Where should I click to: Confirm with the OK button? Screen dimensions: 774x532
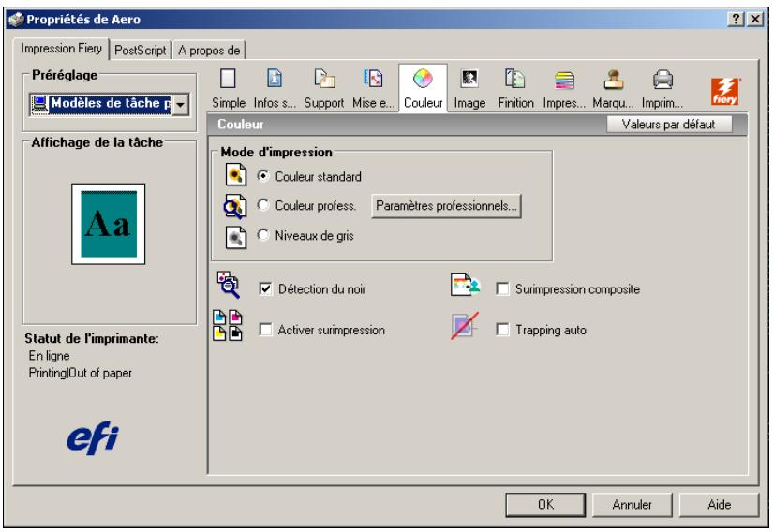click(545, 504)
